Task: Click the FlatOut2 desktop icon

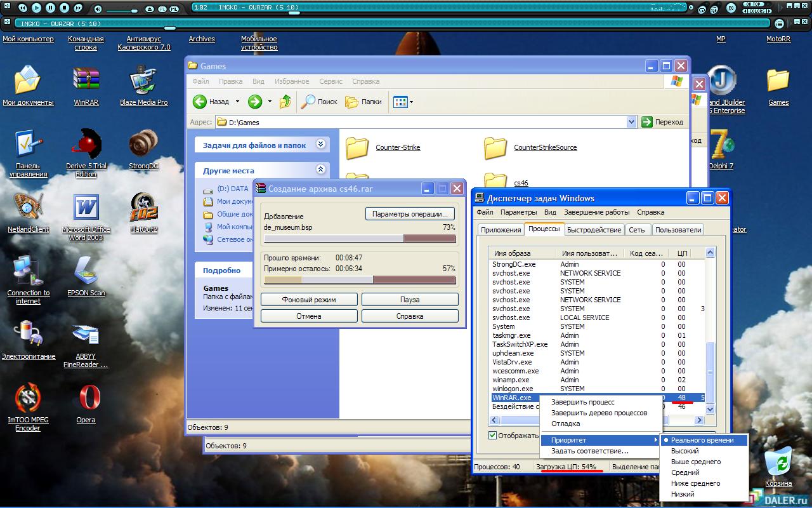Action: click(x=143, y=208)
